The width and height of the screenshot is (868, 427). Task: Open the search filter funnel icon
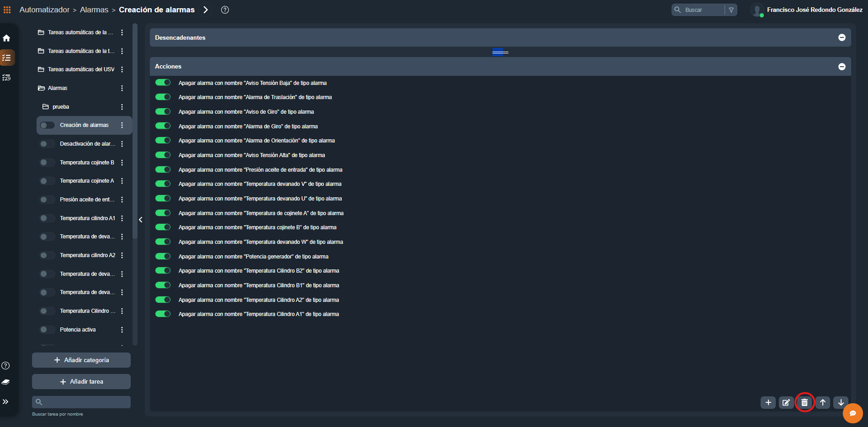click(731, 10)
